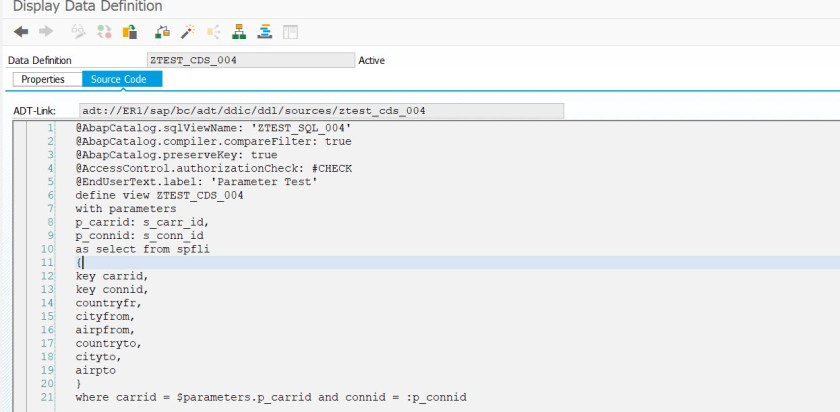Click the Other Object icon

130,32
